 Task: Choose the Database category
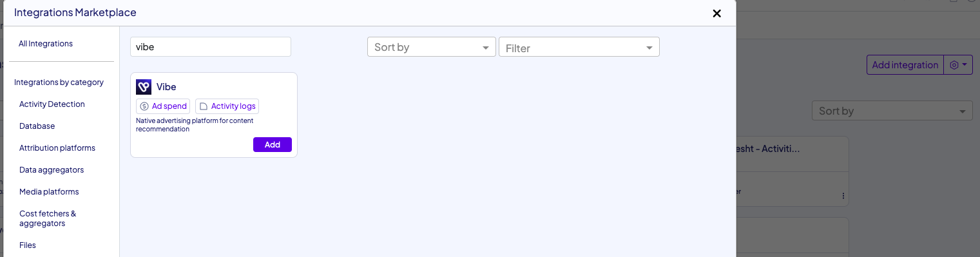click(37, 126)
